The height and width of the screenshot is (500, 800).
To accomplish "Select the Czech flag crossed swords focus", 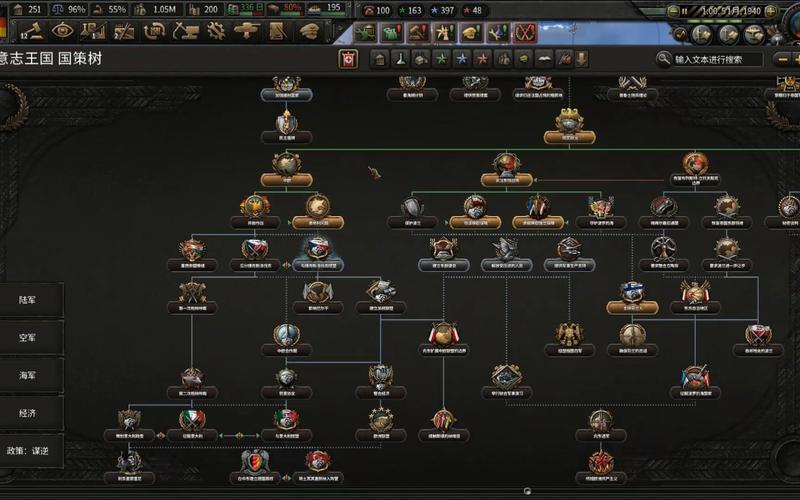I will click(255, 255).
